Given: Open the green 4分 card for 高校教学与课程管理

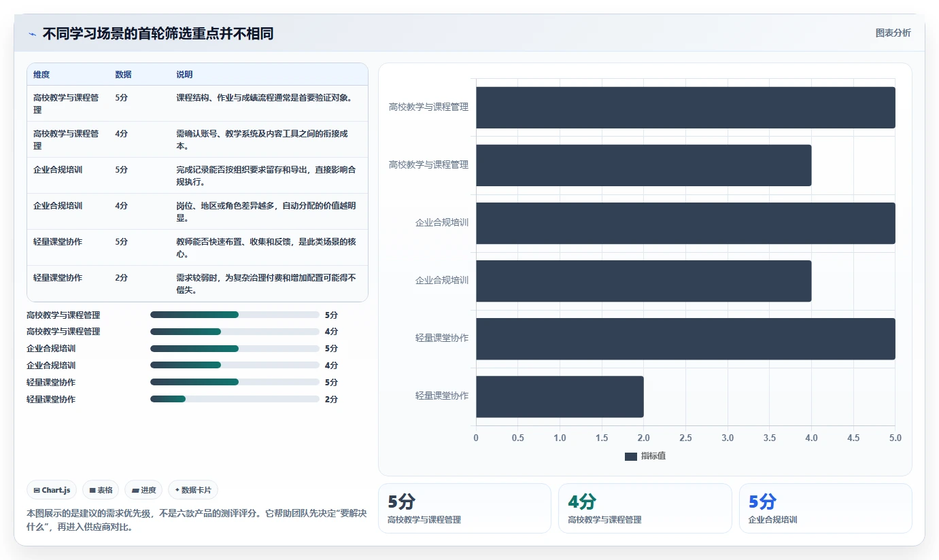Looking at the screenshot, I should [x=645, y=508].
